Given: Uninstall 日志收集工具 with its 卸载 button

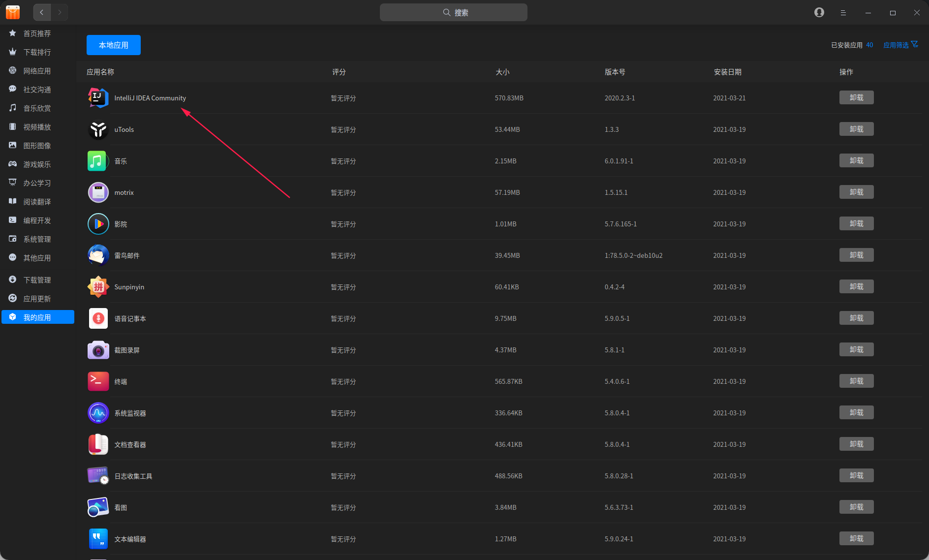Looking at the screenshot, I should 857,475.
